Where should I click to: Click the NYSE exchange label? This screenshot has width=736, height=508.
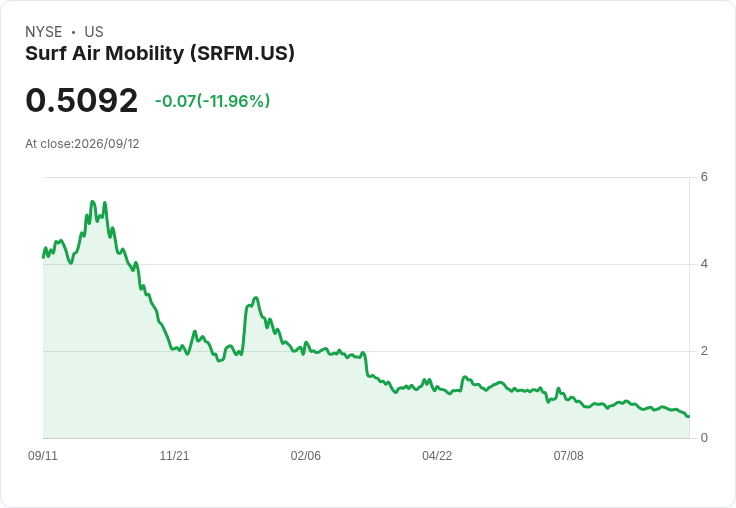(x=44, y=32)
